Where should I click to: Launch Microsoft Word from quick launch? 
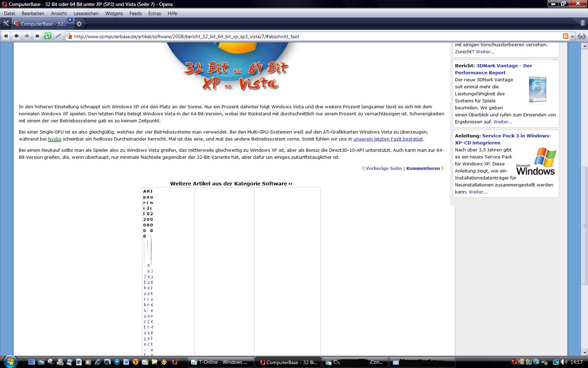click(126, 362)
